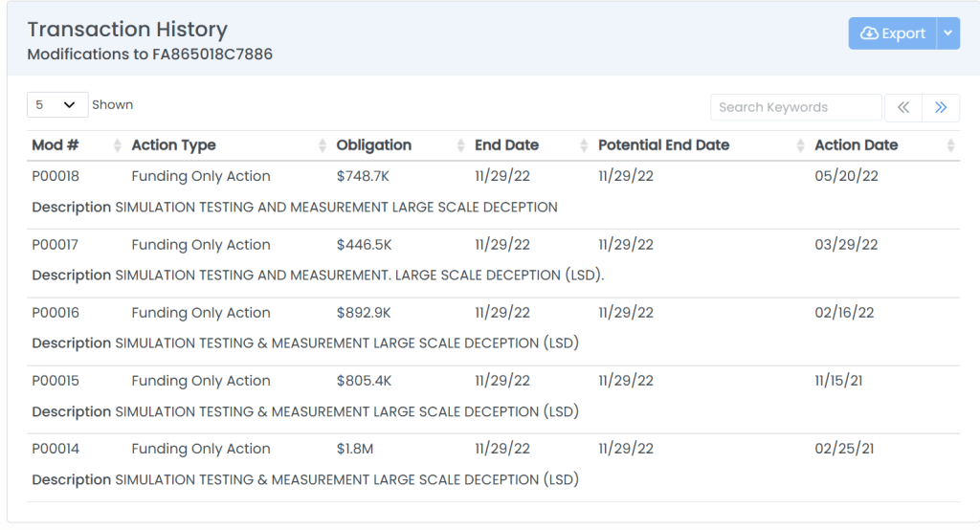
Task: Sort by Mod # column arrows
Action: click(118, 145)
